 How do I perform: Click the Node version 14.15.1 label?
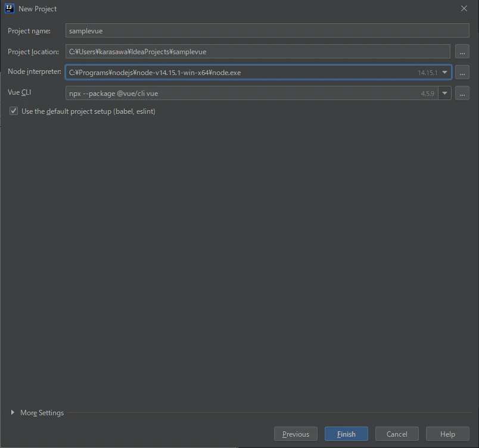(x=427, y=73)
